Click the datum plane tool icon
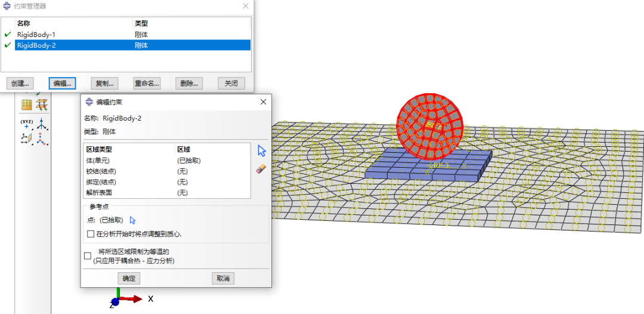 point(27,138)
